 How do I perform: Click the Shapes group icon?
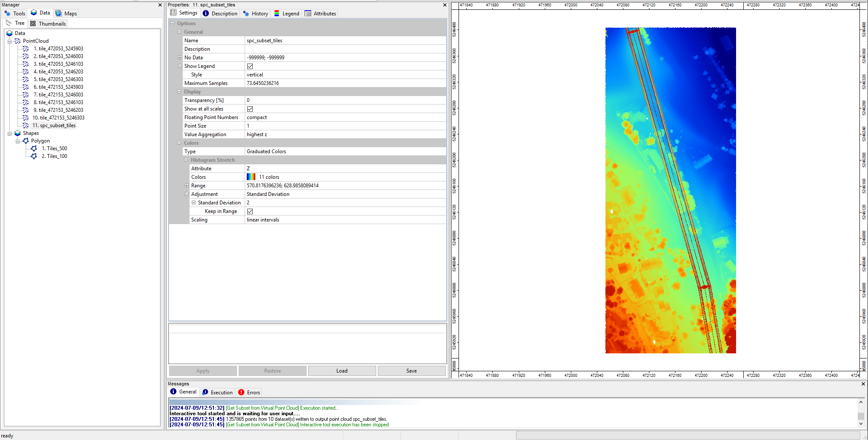(x=18, y=133)
